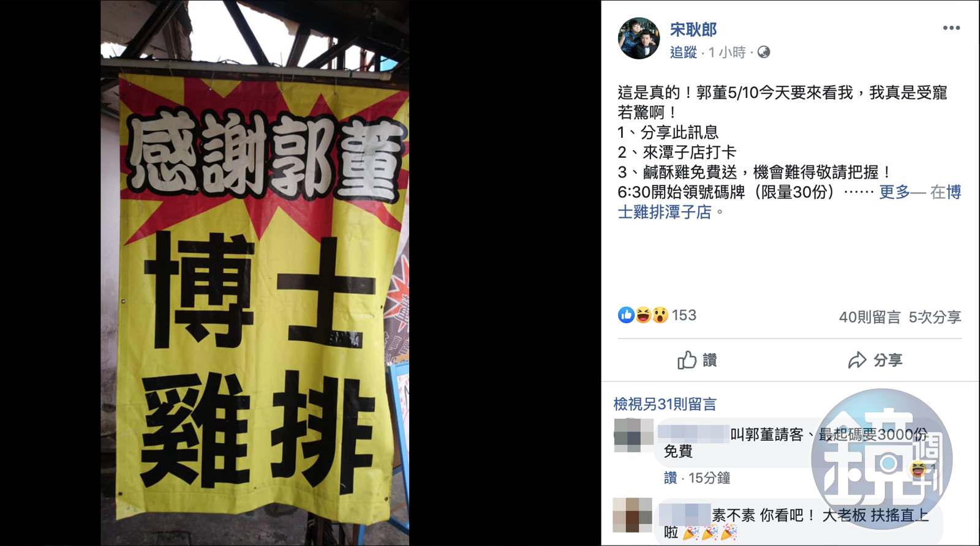
Task: Click the public globe privacy icon
Action: (764, 53)
